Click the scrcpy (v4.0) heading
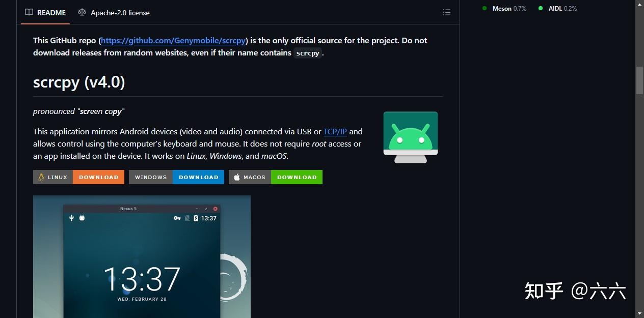The image size is (644, 318). point(79,82)
